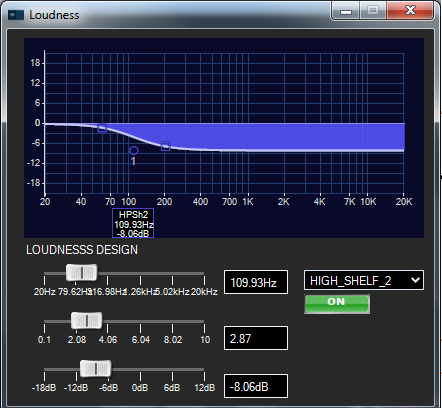Click the left square bandwidth handle on curve

[x=102, y=128]
